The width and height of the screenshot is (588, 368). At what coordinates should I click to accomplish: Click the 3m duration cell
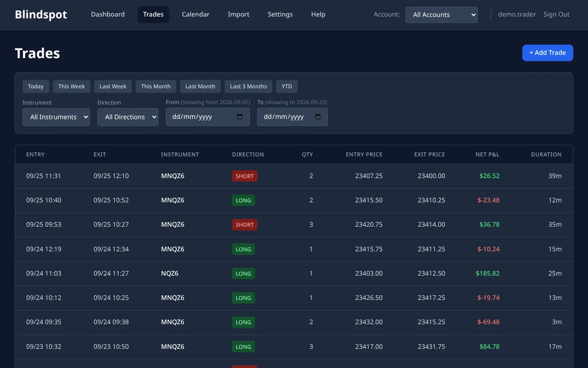click(557, 322)
